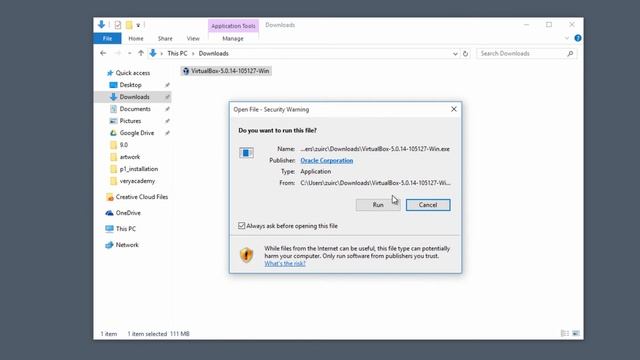The height and width of the screenshot is (360, 640).
Task: Go back with the back arrow
Action: (103, 53)
